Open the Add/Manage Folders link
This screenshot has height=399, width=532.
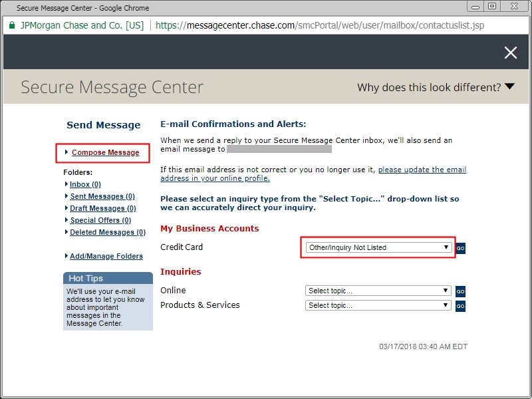pyautogui.click(x=106, y=256)
